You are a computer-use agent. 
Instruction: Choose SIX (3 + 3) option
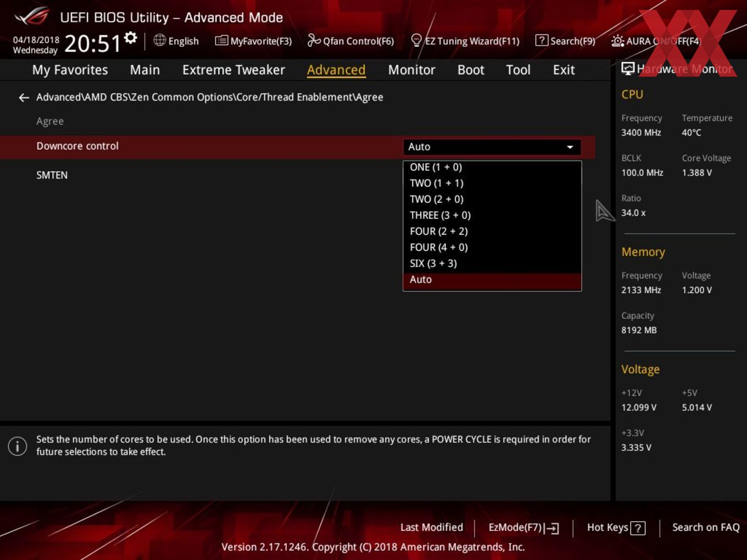pyautogui.click(x=492, y=264)
